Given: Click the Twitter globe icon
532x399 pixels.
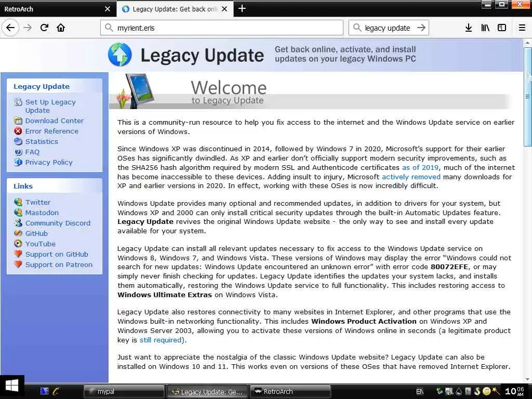Looking at the screenshot, I should point(18,202).
